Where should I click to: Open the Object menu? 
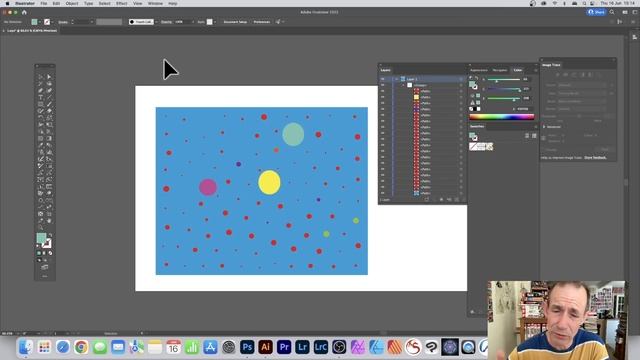72,3
